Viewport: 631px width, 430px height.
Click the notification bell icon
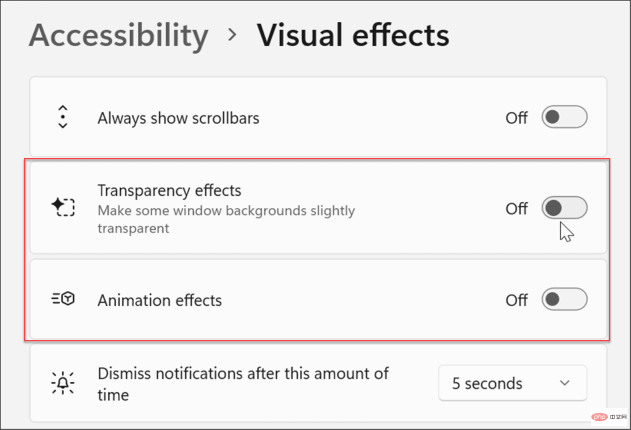[63, 383]
